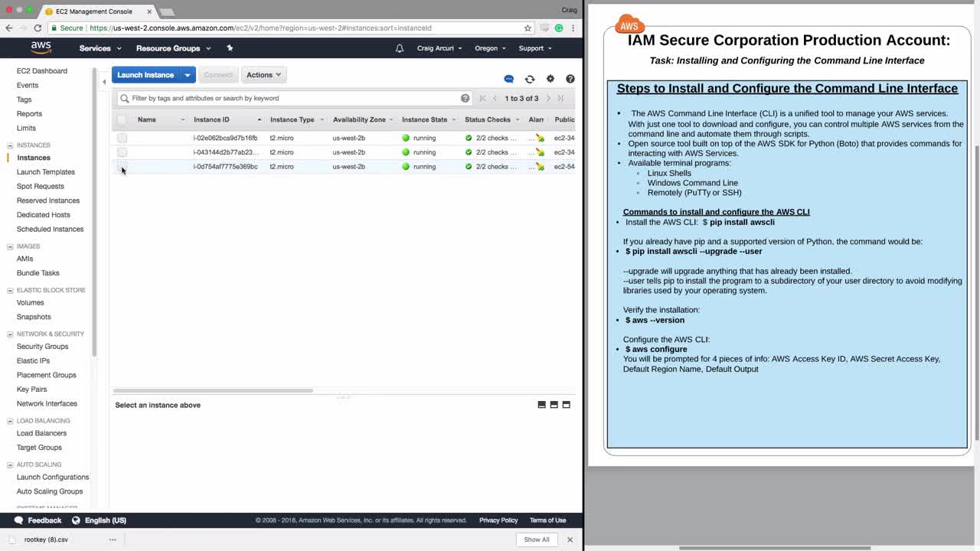Check the box for instance i-0d754af7775e369bc
Image resolution: width=980 pixels, height=551 pixels.
(x=122, y=166)
